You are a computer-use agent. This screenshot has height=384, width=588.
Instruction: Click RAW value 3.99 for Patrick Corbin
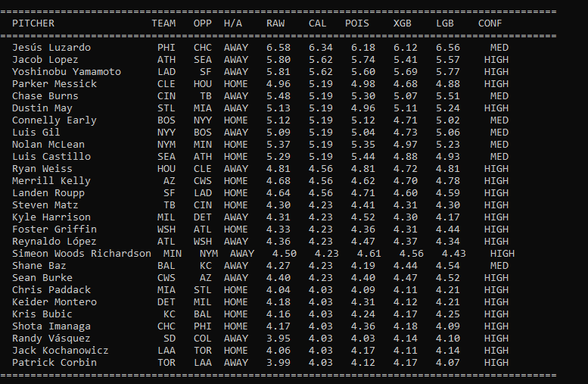(x=278, y=362)
